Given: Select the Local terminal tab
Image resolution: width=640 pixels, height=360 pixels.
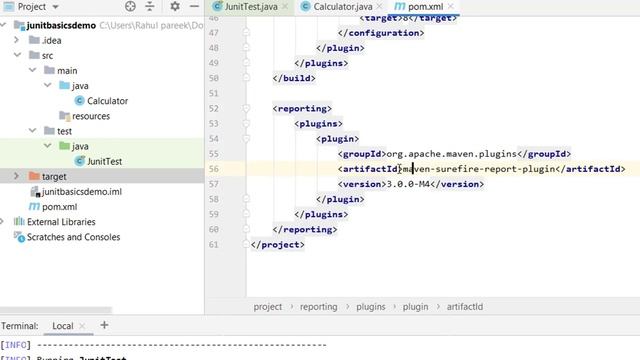Looking at the screenshot, I should 62,326.
